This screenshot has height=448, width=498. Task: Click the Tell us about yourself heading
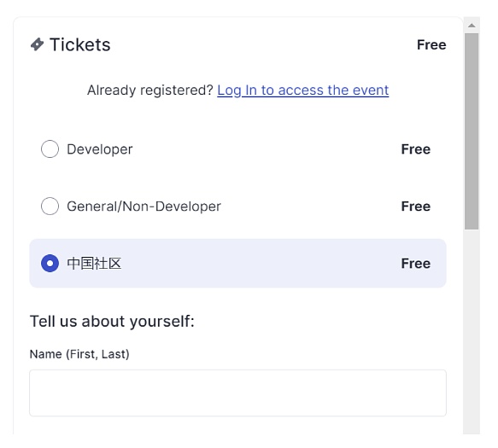(x=112, y=322)
